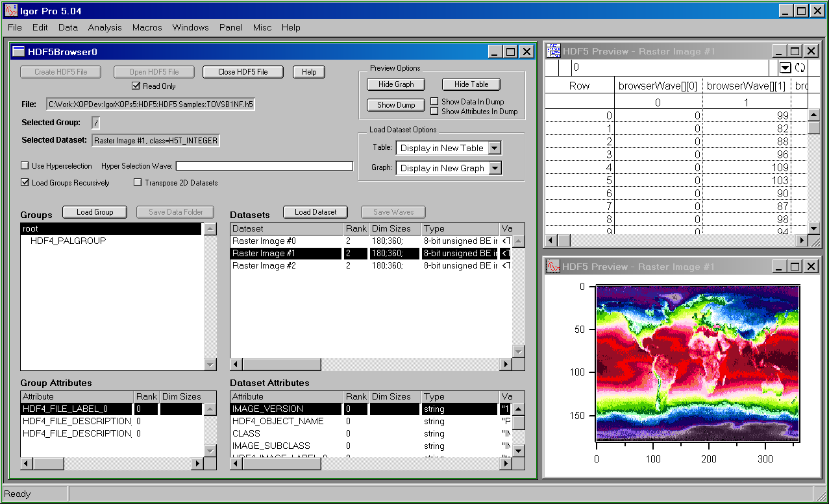
Task: Open the Data menu
Action: (68, 27)
